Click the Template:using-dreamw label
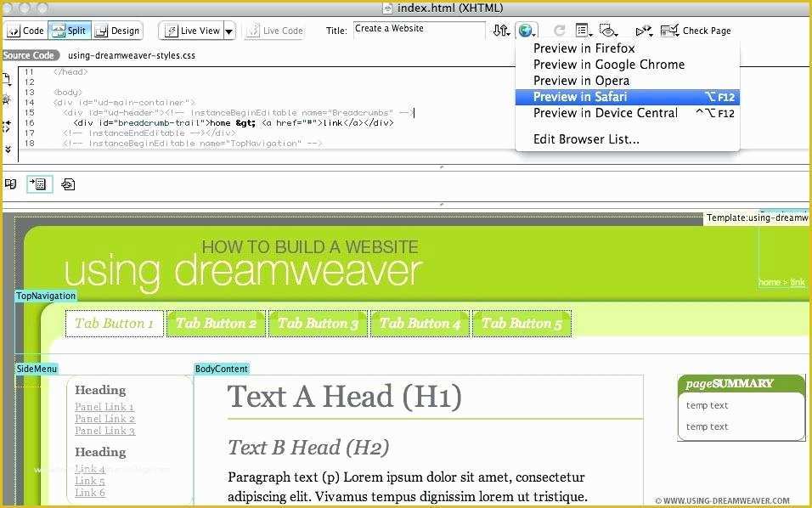Viewport: 812px width, 508px height. click(x=757, y=218)
